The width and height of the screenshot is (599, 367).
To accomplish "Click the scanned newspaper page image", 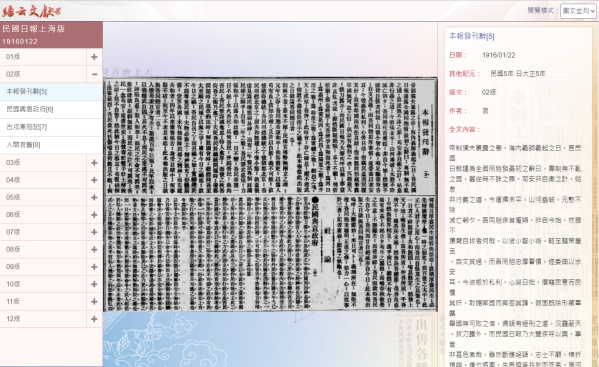I will (270, 194).
